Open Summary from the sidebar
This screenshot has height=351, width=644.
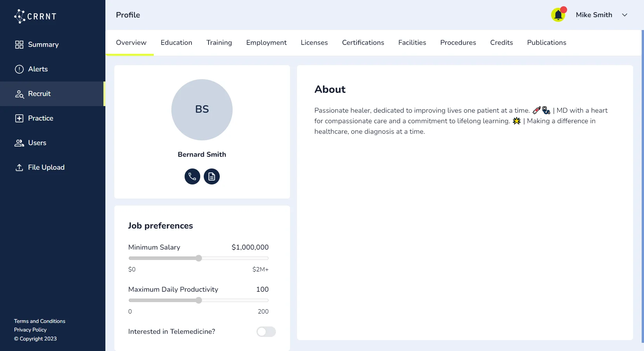[43, 44]
